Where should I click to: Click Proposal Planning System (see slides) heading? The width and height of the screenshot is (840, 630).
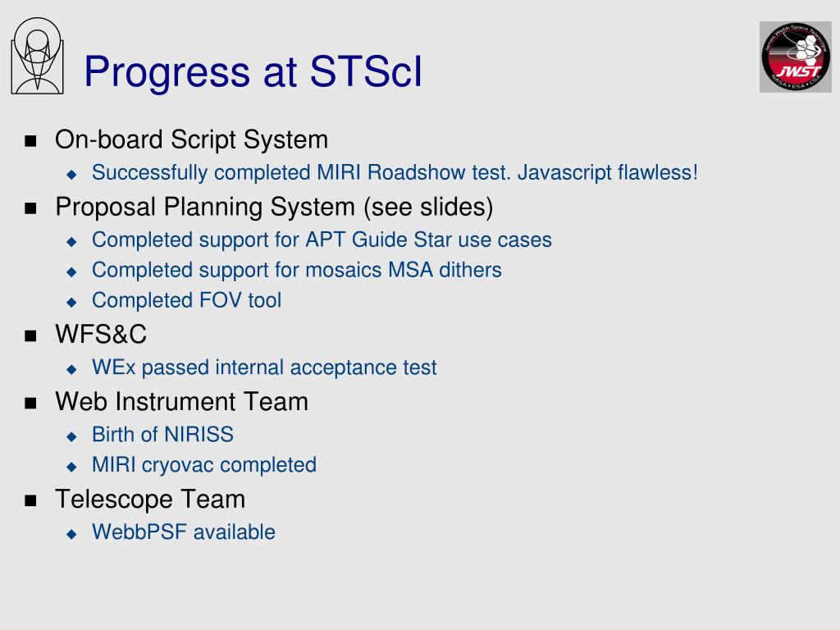pos(274,207)
